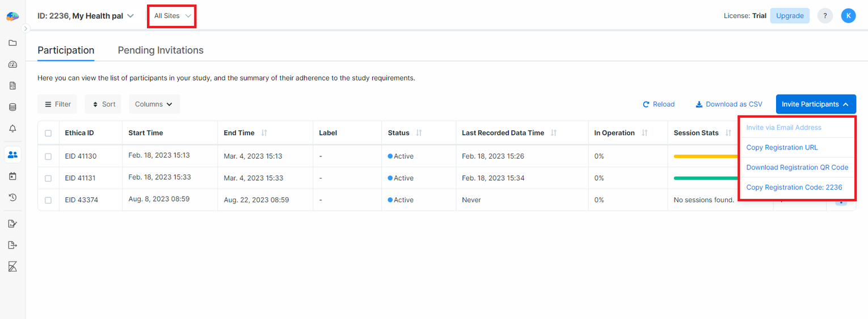Click the Reload link

pos(659,104)
